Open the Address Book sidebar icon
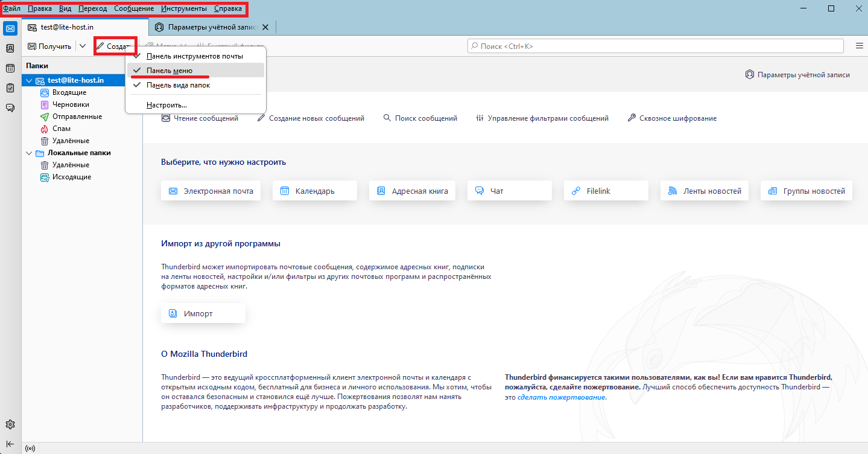Viewport: 868px width, 454px height. [10, 48]
